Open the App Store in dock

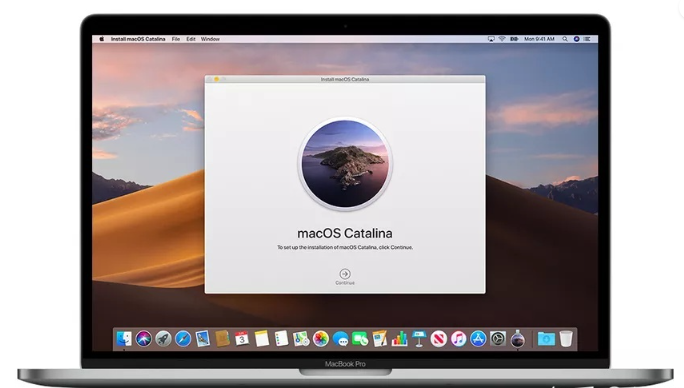478,339
